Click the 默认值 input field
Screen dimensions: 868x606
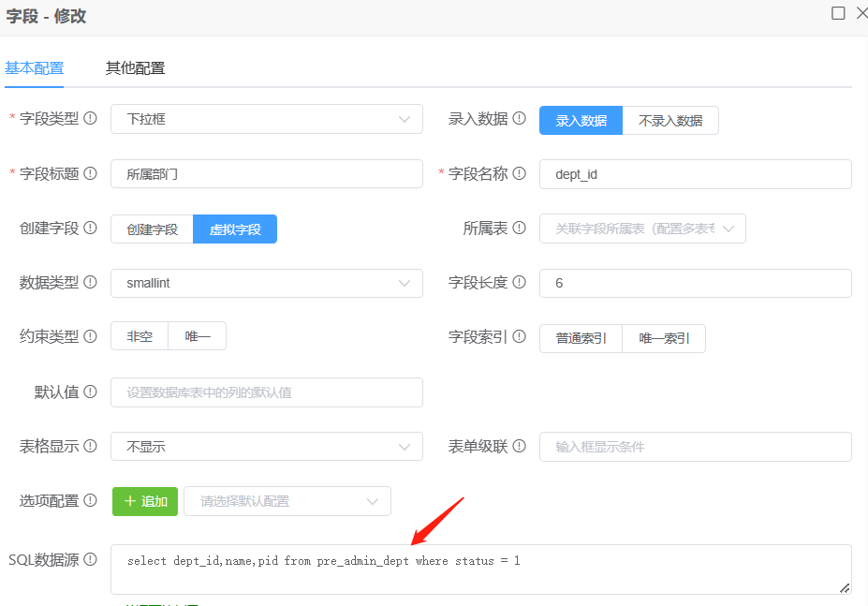(266, 392)
